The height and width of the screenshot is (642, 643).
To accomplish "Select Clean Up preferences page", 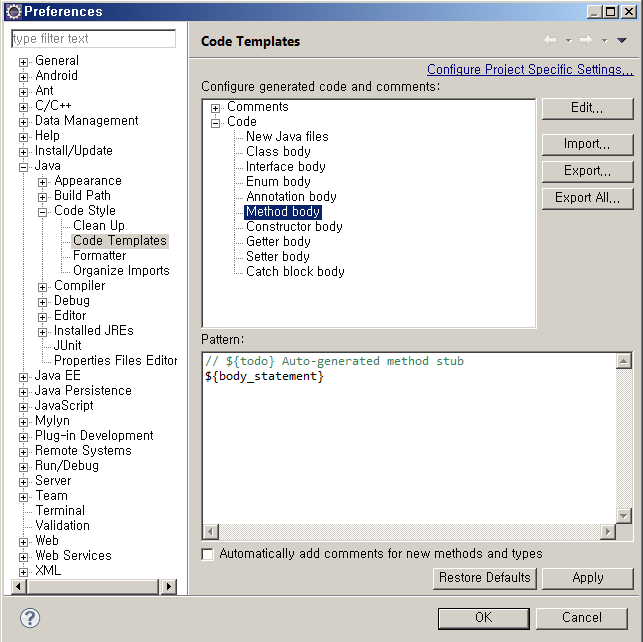I will pos(99,225).
